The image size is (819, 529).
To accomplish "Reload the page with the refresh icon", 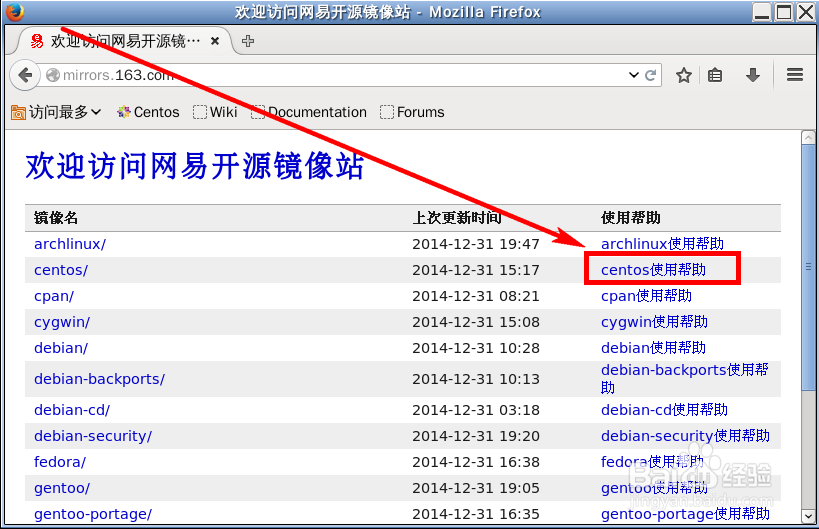I will pos(650,75).
